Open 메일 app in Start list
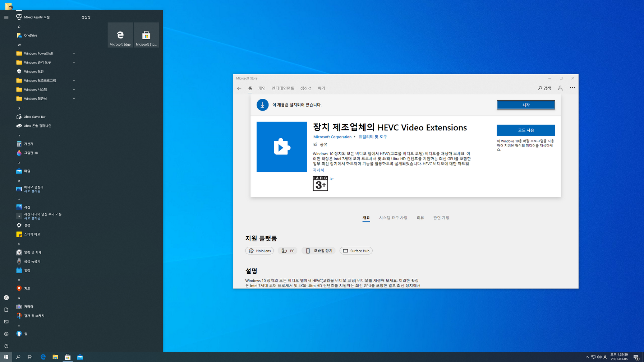 click(x=46, y=171)
